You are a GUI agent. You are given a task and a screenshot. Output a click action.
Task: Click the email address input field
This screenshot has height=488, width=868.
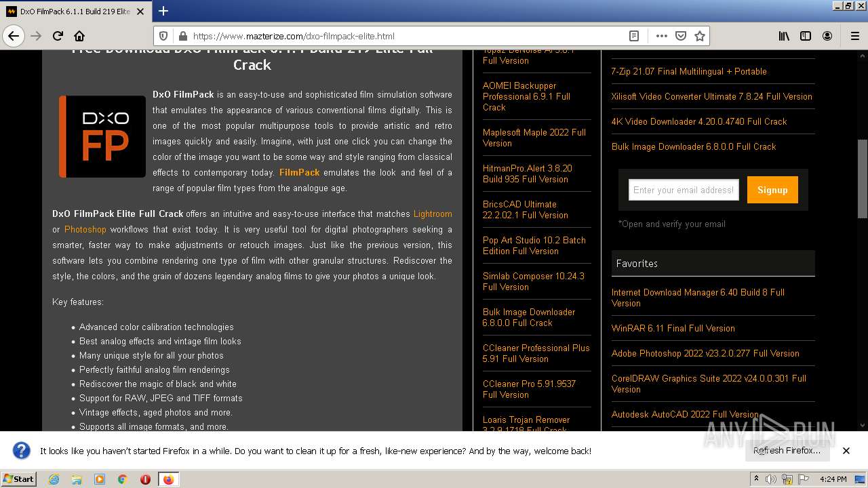tap(684, 190)
